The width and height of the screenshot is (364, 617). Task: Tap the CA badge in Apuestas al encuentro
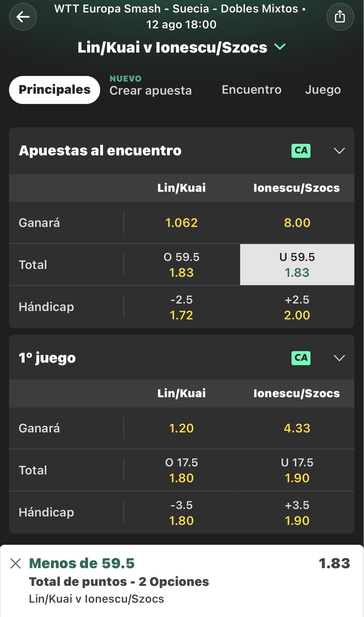click(x=301, y=151)
